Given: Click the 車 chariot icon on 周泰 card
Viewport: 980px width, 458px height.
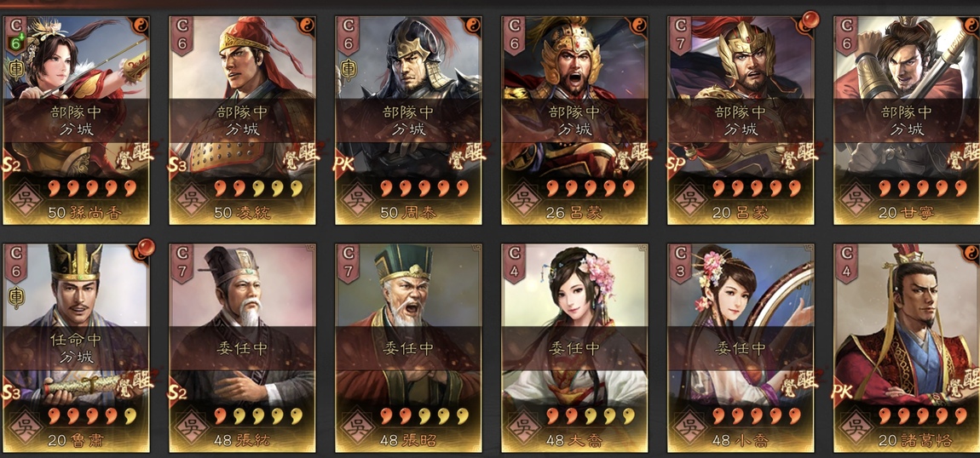Looking at the screenshot, I should tap(349, 69).
